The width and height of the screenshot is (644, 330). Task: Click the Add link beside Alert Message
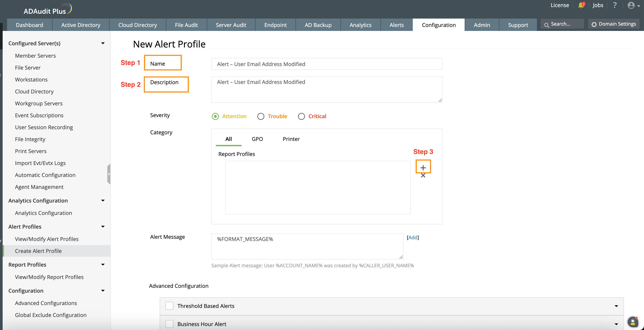pyautogui.click(x=413, y=237)
